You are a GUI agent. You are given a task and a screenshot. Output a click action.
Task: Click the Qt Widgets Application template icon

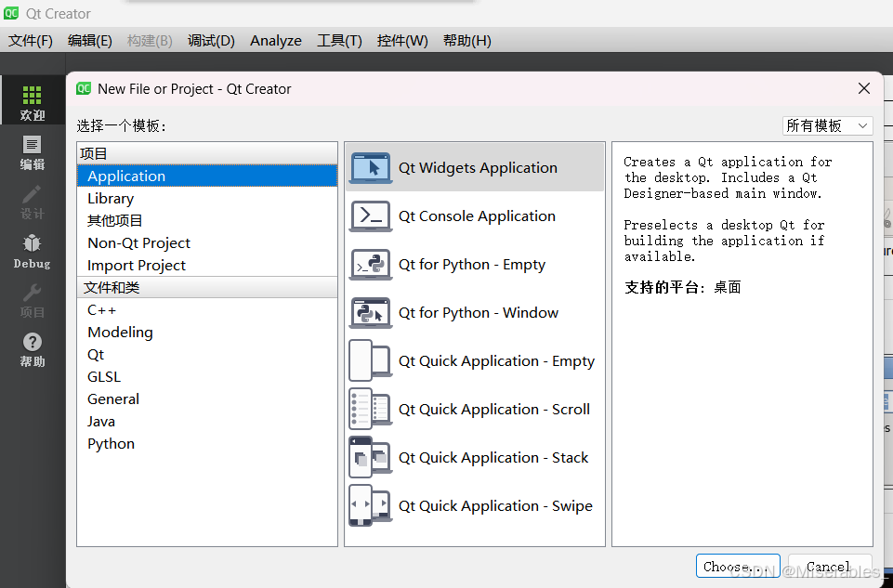[x=370, y=168]
